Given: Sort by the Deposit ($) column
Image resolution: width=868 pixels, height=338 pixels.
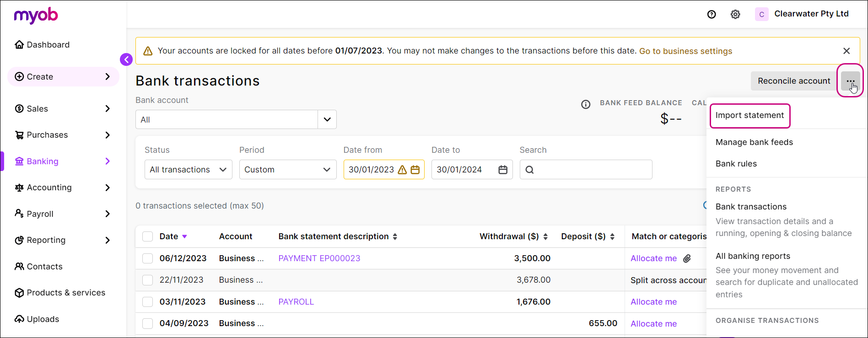Looking at the screenshot, I should [588, 236].
